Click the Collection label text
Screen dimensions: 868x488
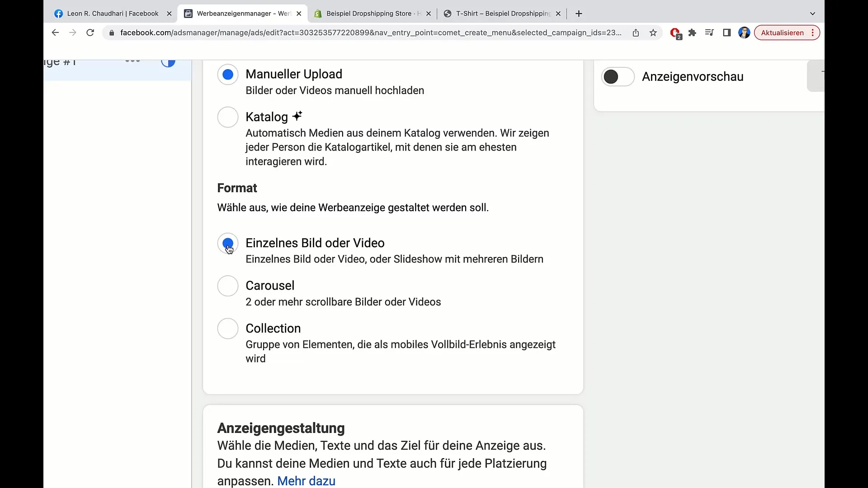coord(273,328)
